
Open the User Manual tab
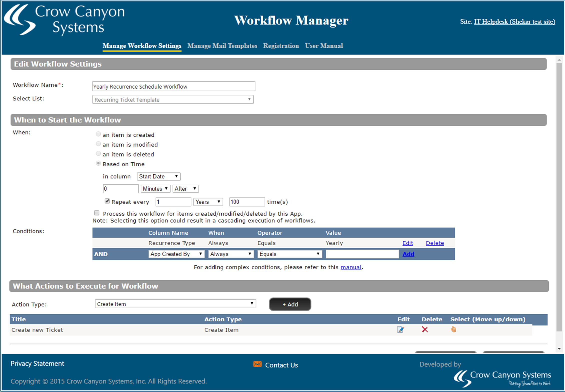point(324,46)
